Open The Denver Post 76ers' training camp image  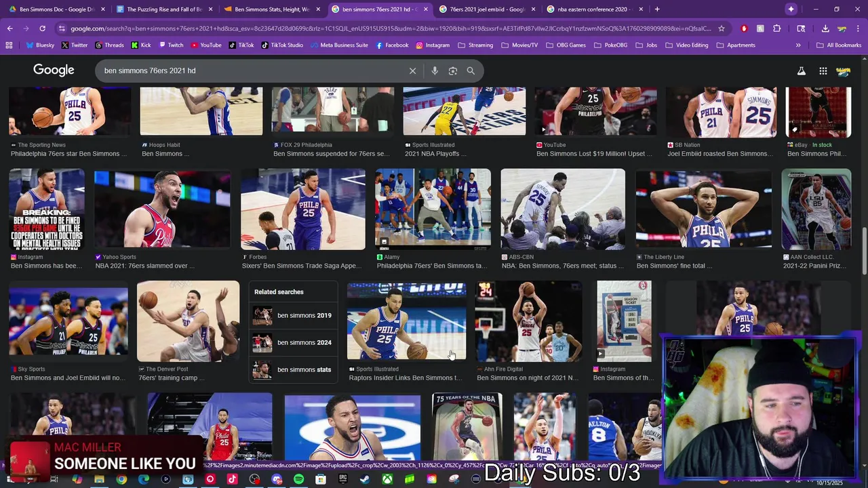pos(188,321)
